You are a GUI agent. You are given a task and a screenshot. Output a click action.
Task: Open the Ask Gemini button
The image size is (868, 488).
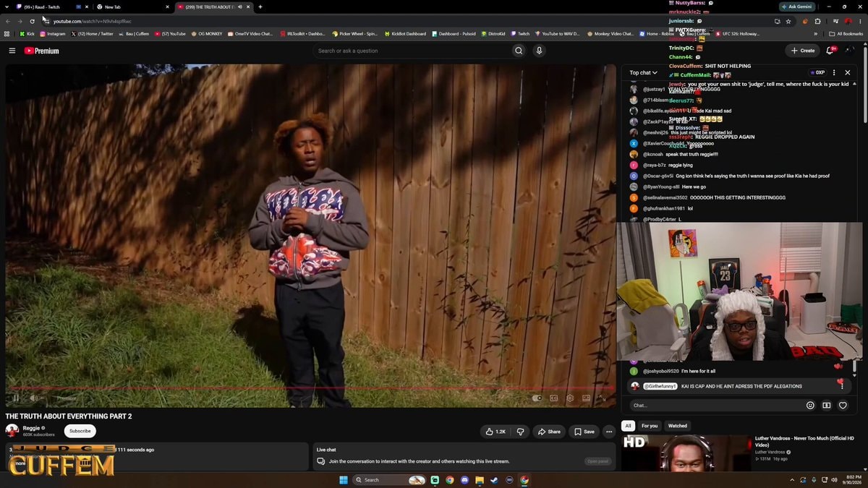click(x=796, y=7)
